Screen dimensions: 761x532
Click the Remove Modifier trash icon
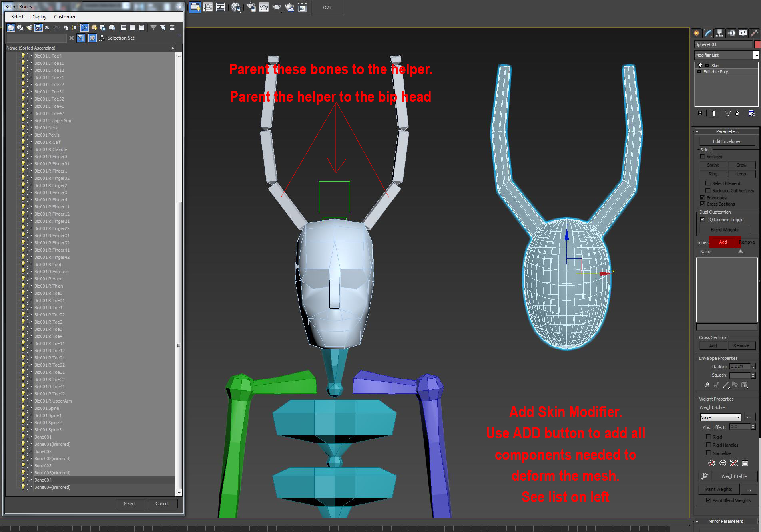pyautogui.click(x=737, y=113)
